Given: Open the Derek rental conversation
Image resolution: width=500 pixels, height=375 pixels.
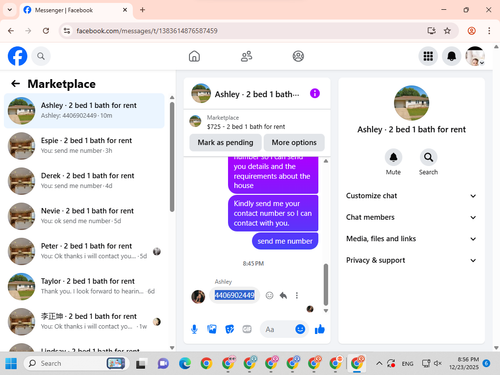Looking at the screenshot, I should (x=84, y=181).
